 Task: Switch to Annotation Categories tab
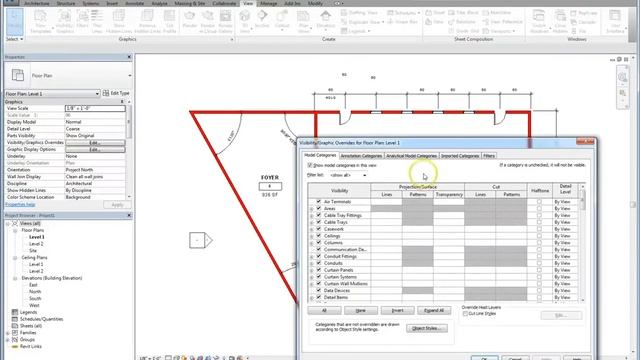point(361,156)
